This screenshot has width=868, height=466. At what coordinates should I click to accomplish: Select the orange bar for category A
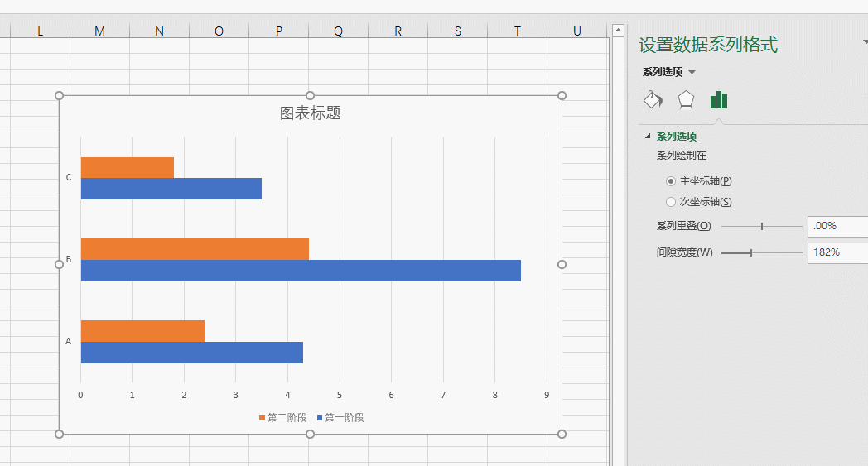click(142, 331)
